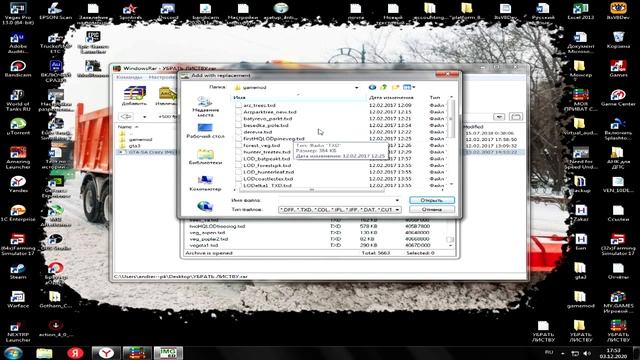Select gta3 folder in WinRAR list
The image size is (640, 360).
[134, 146]
